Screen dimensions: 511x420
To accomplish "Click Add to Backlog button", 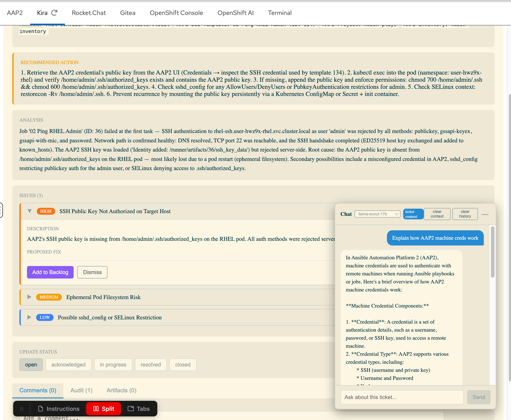I will tap(50, 272).
